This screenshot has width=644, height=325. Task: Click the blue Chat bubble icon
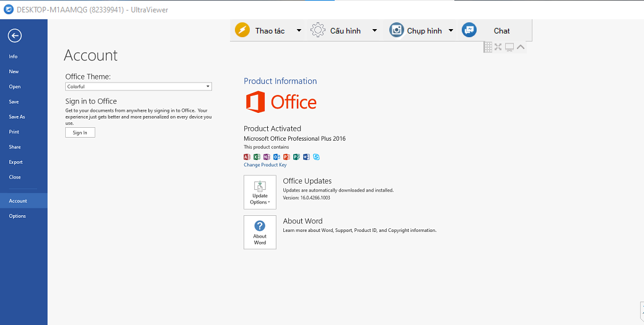[x=469, y=30]
